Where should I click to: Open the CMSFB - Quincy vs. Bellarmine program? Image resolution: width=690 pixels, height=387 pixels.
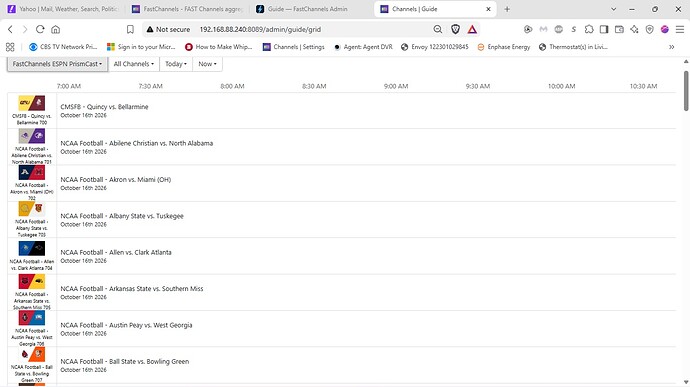pyautogui.click(x=366, y=111)
